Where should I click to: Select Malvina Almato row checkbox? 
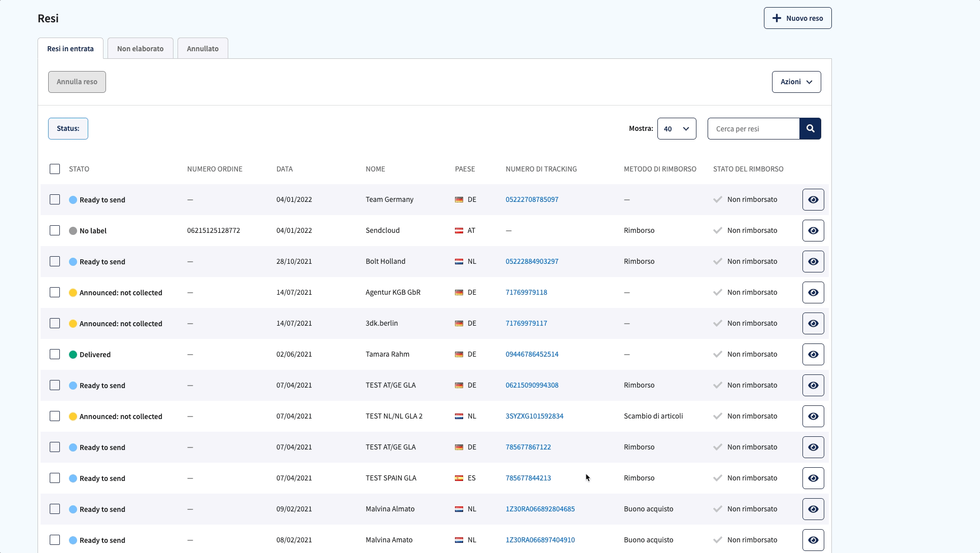[x=55, y=509]
